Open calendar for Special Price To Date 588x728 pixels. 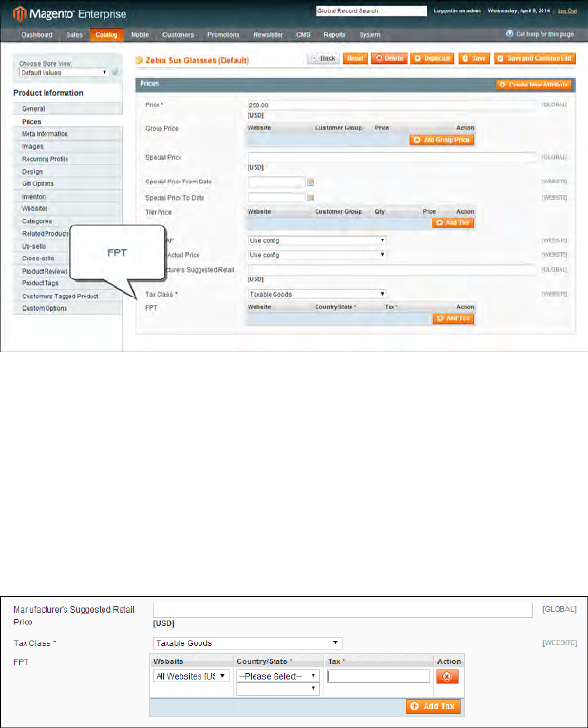[x=311, y=199]
